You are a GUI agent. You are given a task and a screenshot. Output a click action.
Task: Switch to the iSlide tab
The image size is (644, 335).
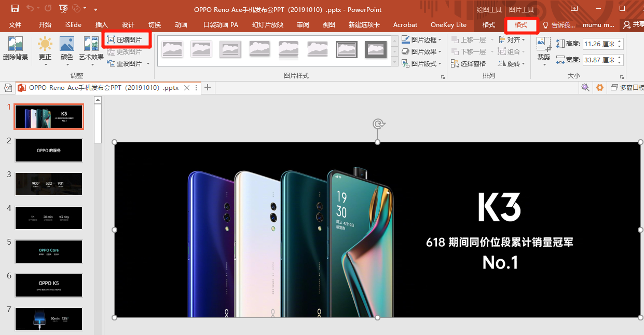(73, 24)
